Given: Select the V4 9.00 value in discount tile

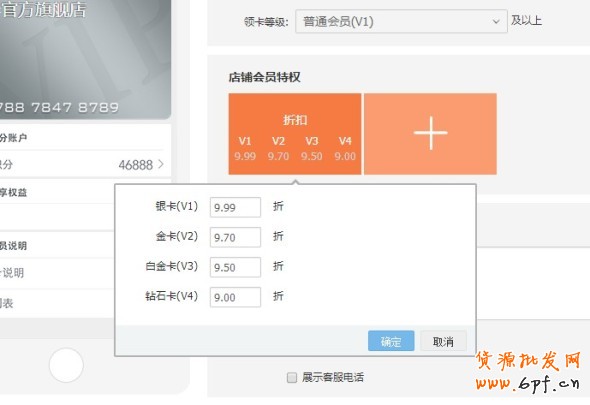Looking at the screenshot, I should click(x=345, y=156).
